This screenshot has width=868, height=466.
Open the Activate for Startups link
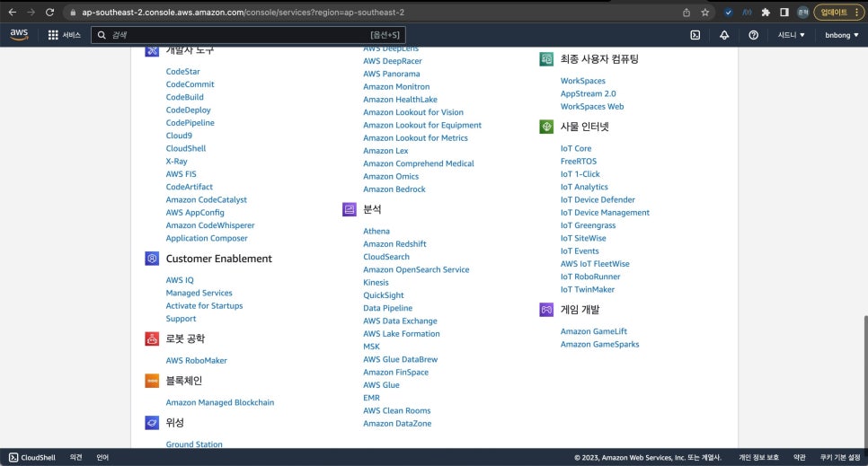204,305
